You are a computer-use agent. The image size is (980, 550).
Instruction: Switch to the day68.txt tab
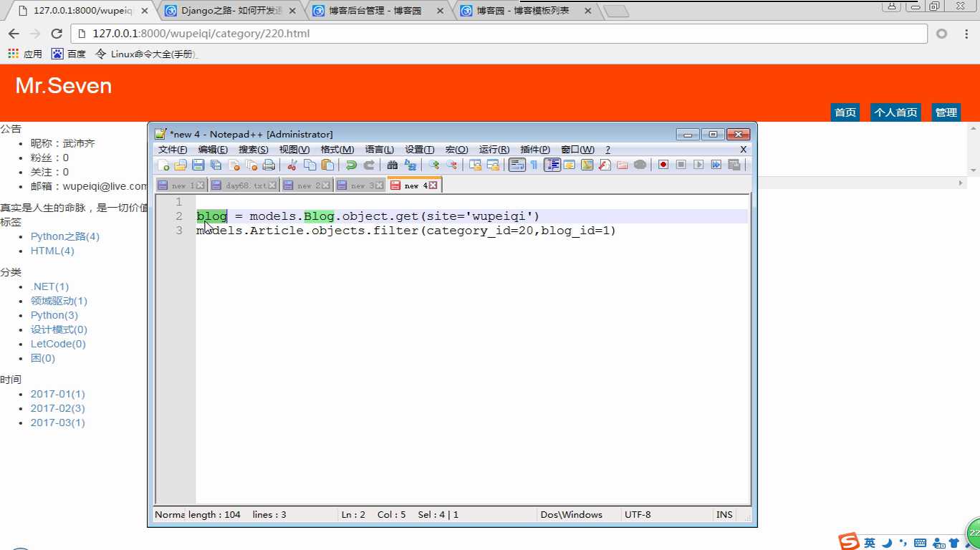(244, 185)
